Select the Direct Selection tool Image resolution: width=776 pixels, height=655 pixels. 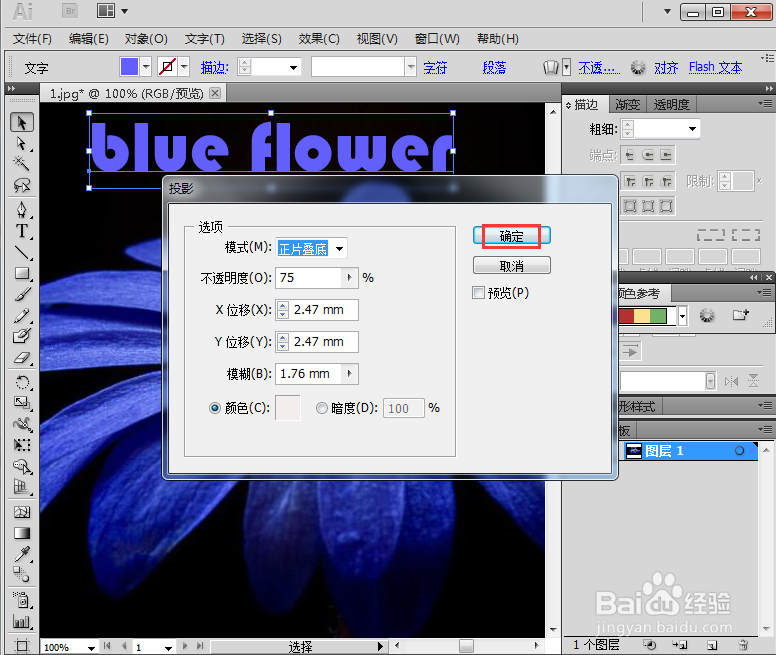click(x=22, y=143)
